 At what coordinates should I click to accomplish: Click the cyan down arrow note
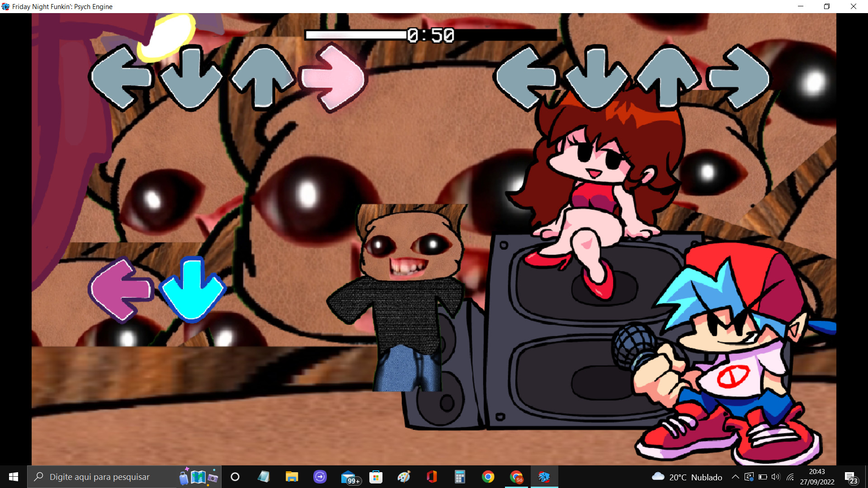pos(192,290)
